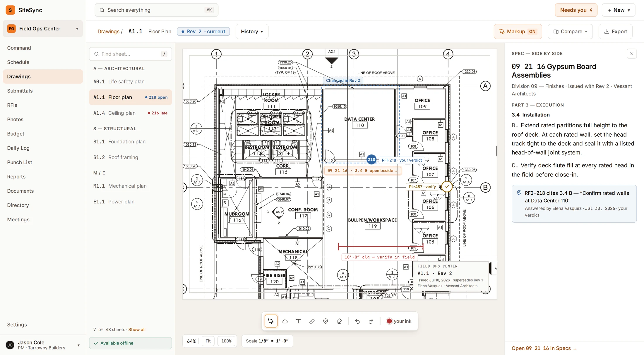Click the 10'-0" clg verify annotation
The width and height of the screenshot is (644, 355).
click(379, 257)
